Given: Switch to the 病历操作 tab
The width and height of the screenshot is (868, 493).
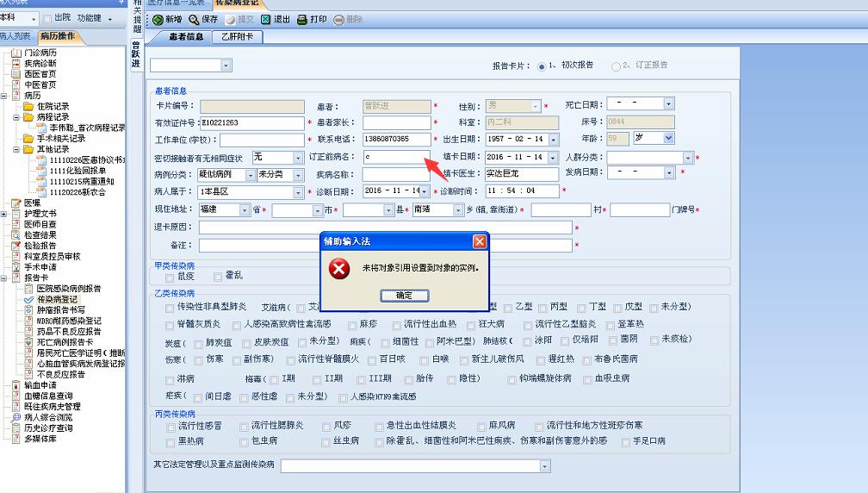Looking at the screenshot, I should click(58, 36).
